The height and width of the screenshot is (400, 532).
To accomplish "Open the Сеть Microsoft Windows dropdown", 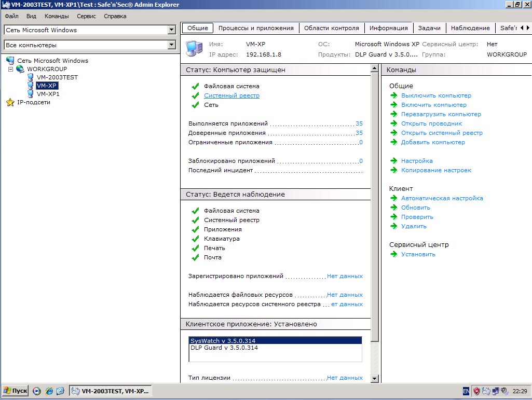I will tap(172, 30).
